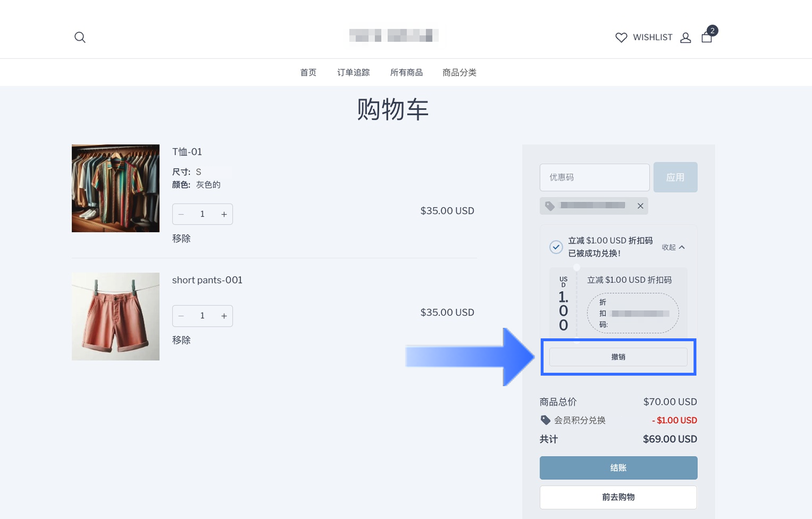Click the 共计 total label
812x519 pixels.
pyautogui.click(x=549, y=439)
